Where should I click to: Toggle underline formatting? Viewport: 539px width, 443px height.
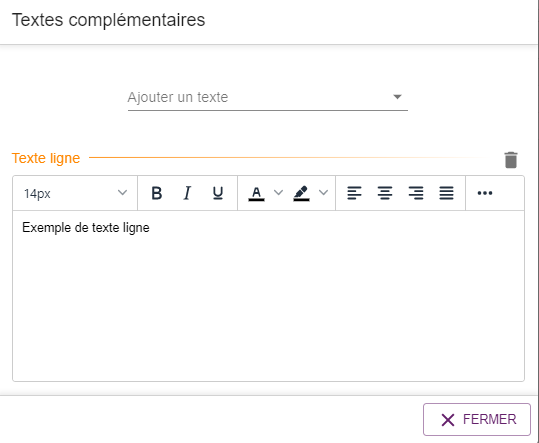pos(218,193)
